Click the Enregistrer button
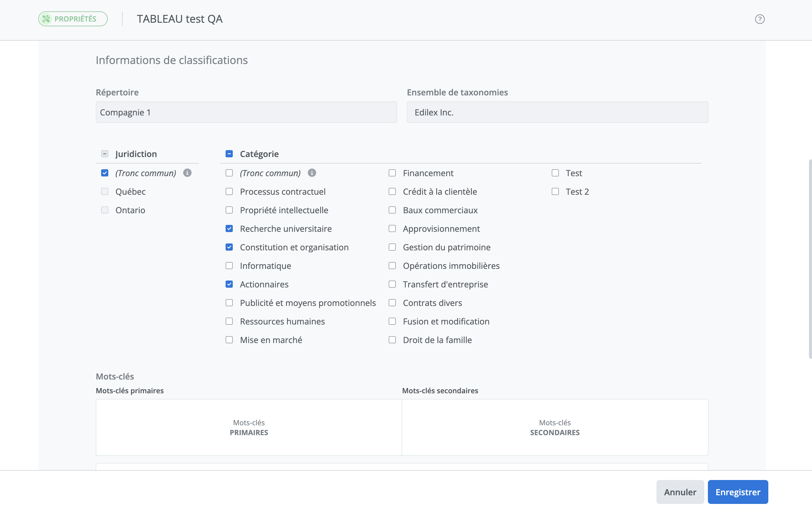This screenshot has width=812, height=512. tap(738, 492)
